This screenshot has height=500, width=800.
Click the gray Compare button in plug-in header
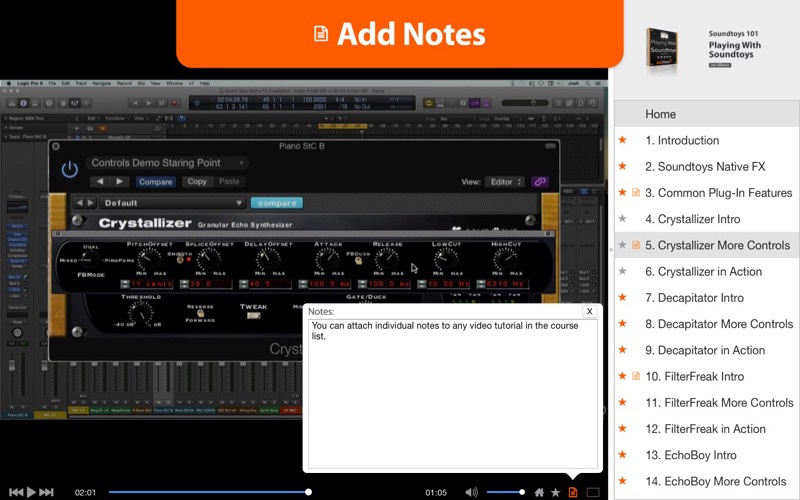tap(156, 182)
